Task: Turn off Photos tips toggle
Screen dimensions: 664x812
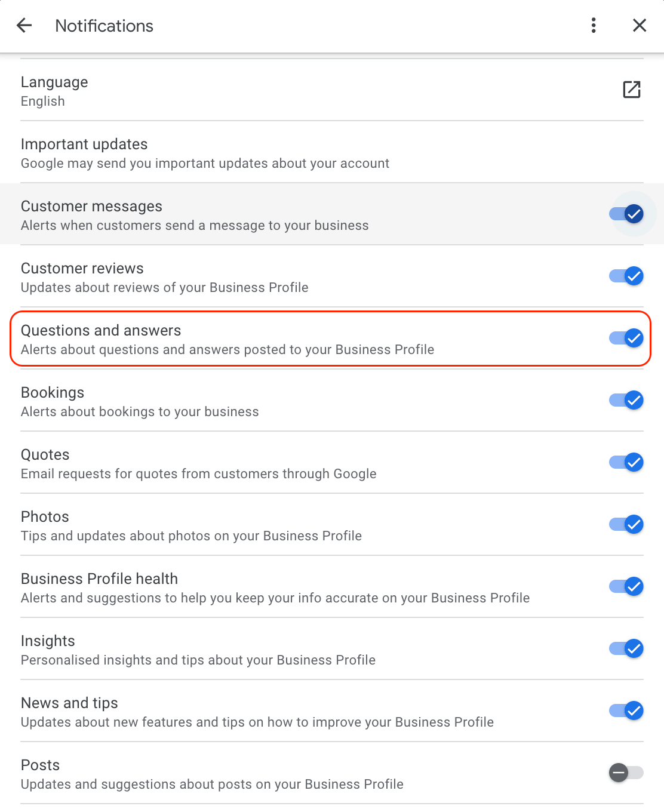Action: click(x=626, y=524)
